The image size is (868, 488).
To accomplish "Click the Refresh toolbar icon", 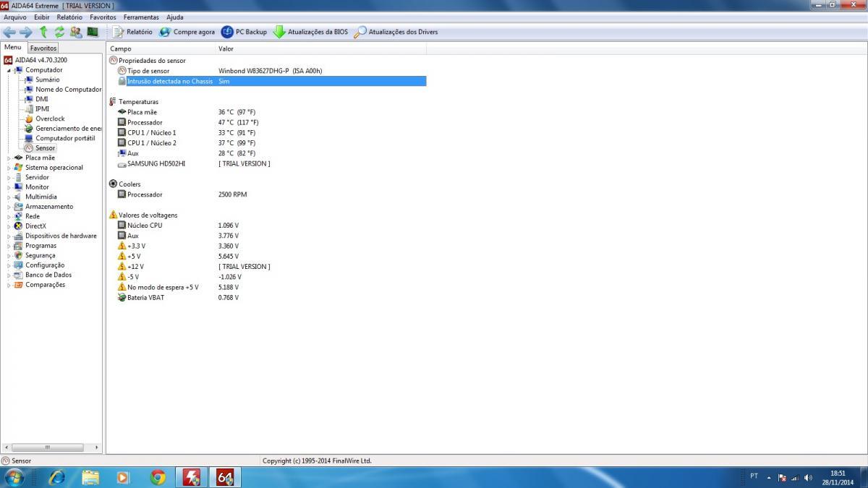I will point(59,32).
